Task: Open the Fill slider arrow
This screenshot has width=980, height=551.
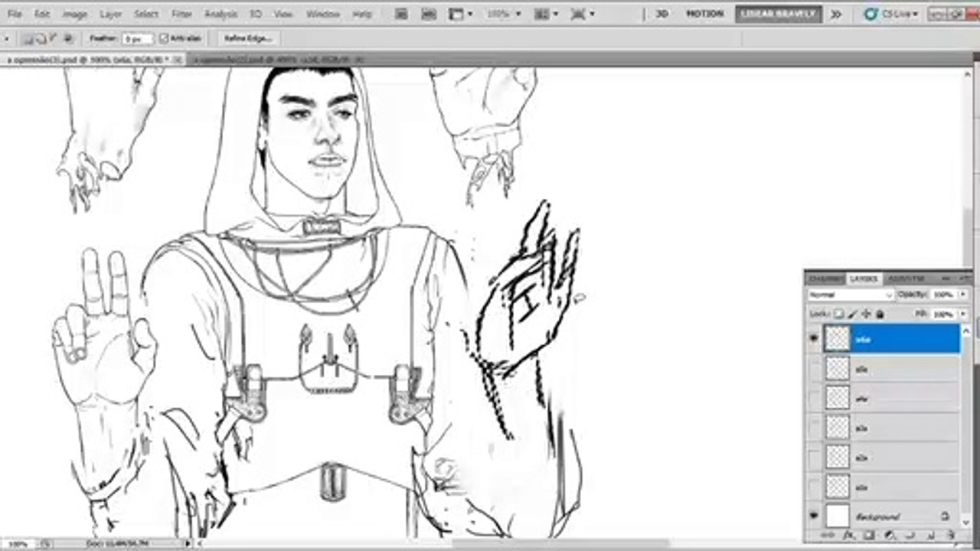Action: [x=963, y=315]
